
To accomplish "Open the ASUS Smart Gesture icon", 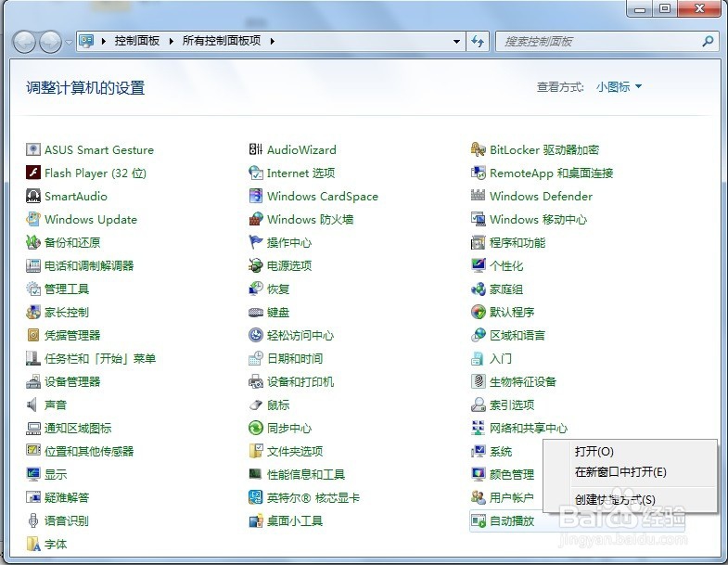I will click(x=33, y=149).
